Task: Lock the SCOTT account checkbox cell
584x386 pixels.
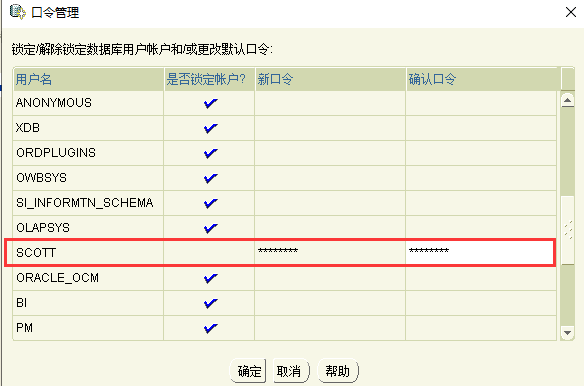Action: coord(209,253)
